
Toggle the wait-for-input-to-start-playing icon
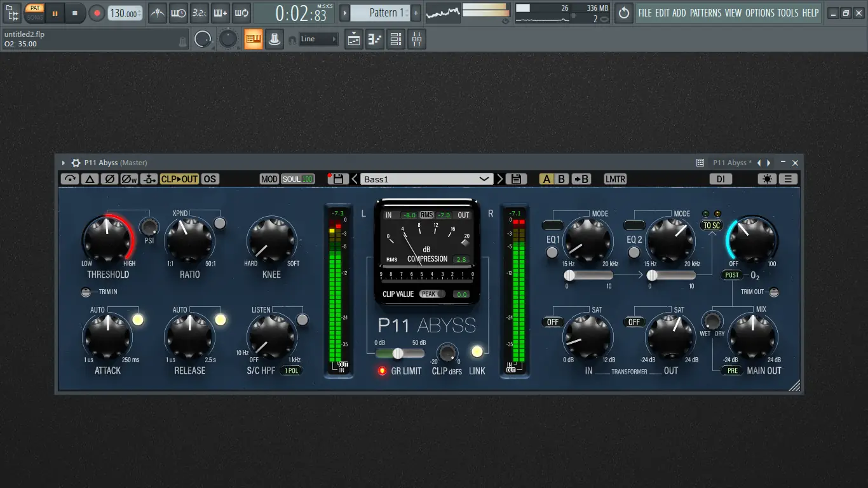pos(179,13)
